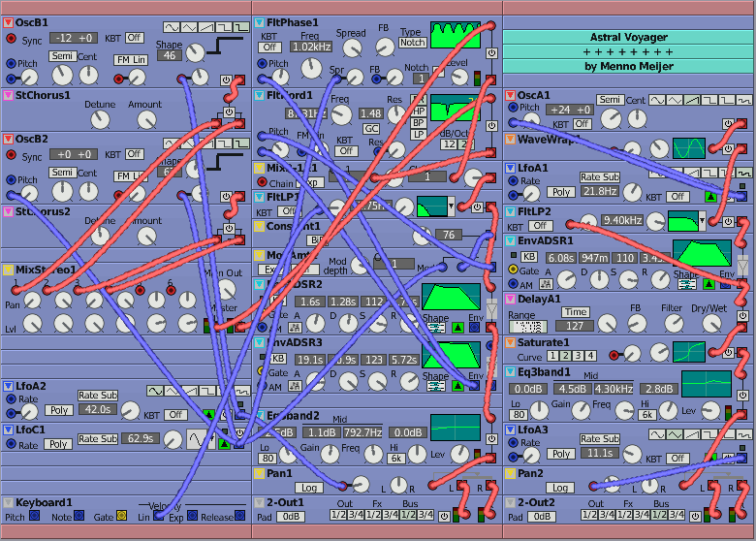Click the Keyboard1 Gate output connector
The image size is (756, 541).
[121, 516]
